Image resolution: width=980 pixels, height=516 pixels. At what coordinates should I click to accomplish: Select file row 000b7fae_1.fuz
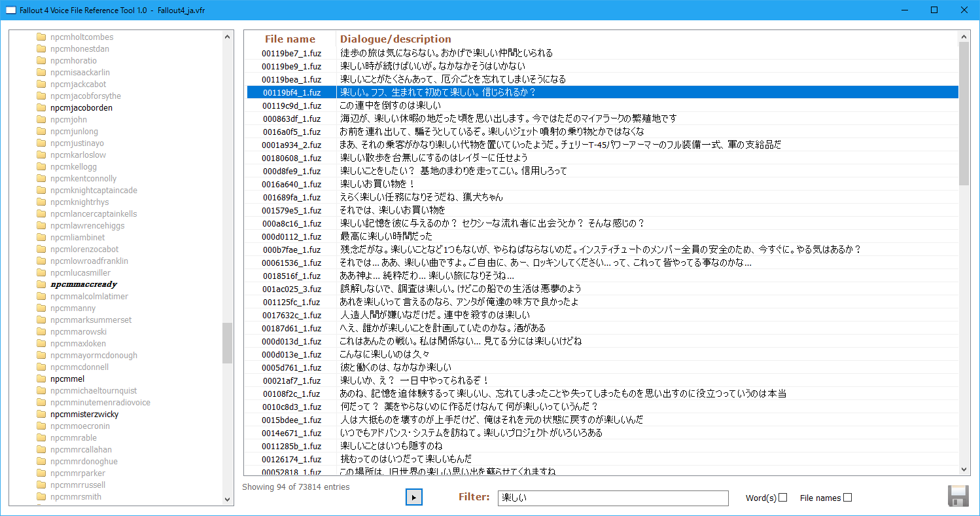603,249
